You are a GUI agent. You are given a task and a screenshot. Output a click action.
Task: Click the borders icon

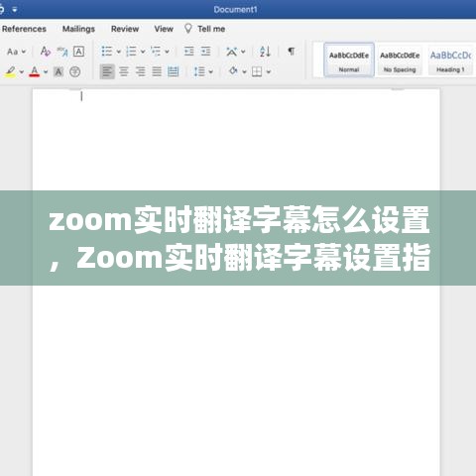(x=257, y=71)
